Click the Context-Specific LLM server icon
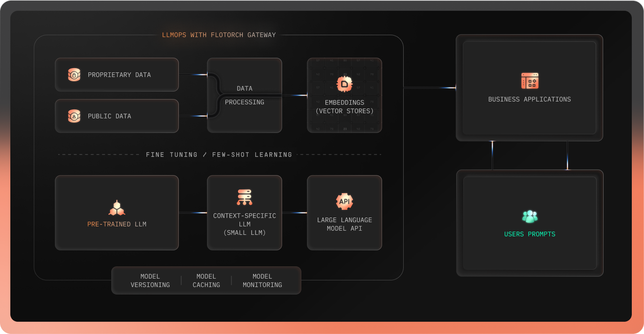Screen dimensions: 644x334 click(245, 197)
